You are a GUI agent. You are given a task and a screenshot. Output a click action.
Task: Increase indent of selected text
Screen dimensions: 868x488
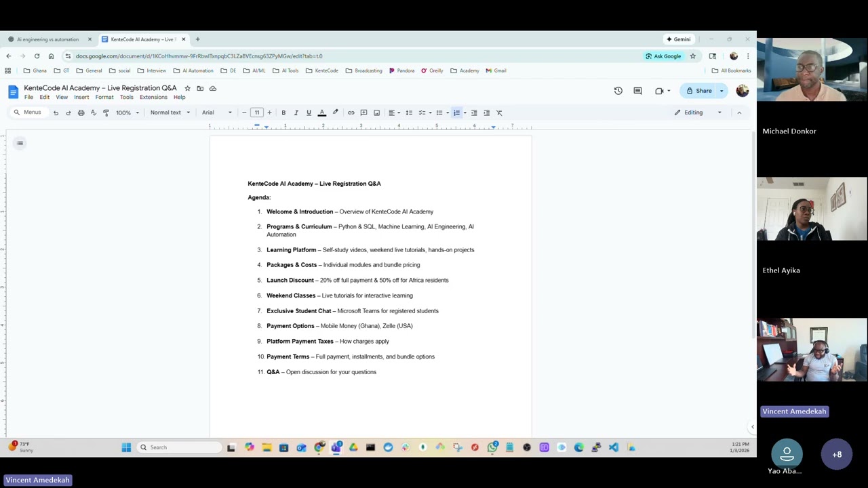(x=486, y=113)
